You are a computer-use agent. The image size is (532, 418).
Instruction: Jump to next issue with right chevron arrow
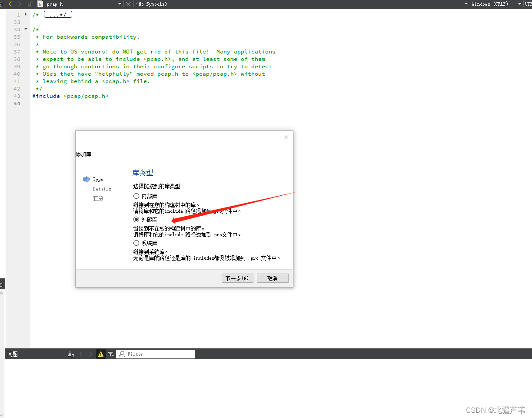click(x=90, y=354)
